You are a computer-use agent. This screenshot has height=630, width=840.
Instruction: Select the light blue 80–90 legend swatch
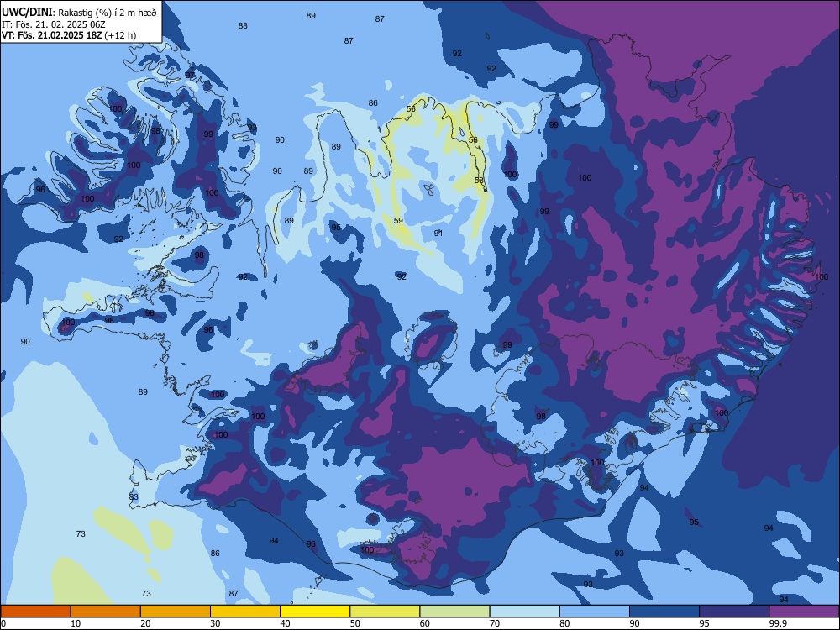(595, 612)
